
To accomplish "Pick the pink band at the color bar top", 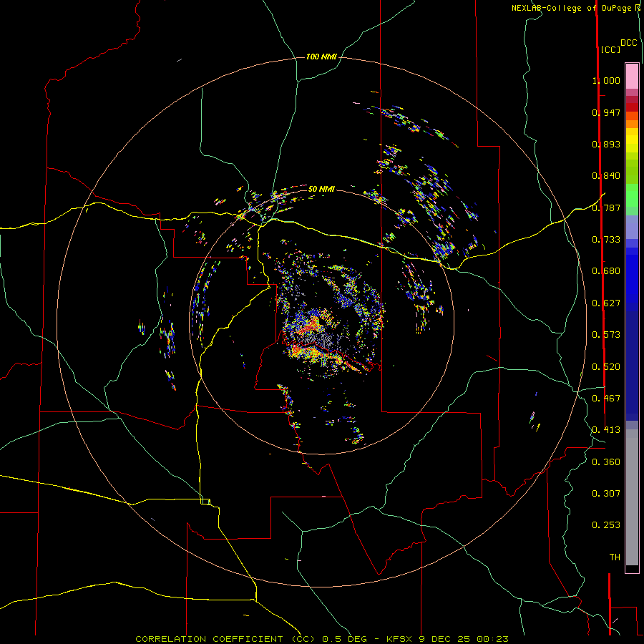I will [x=632, y=77].
